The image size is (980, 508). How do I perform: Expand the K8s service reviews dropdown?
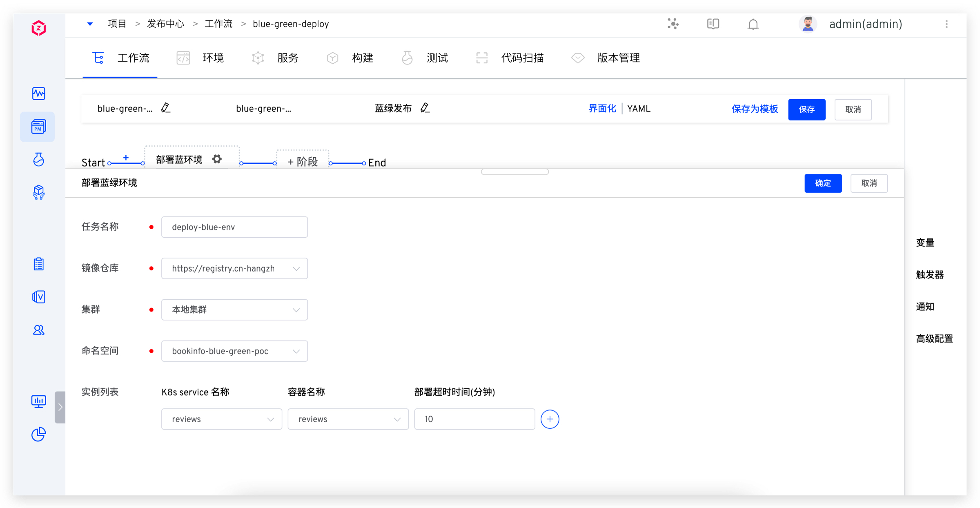click(221, 419)
